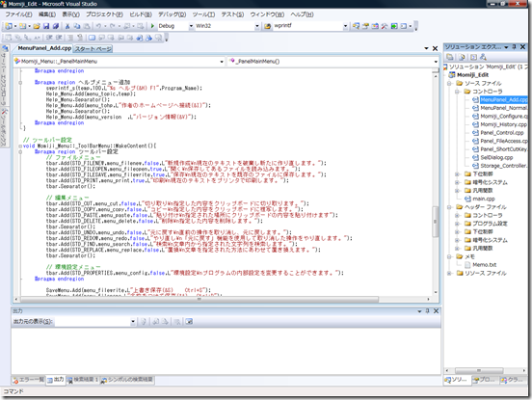Switch to the エラー一覧 bottom tab
This screenshot has height=400, width=532.
pos(29,380)
